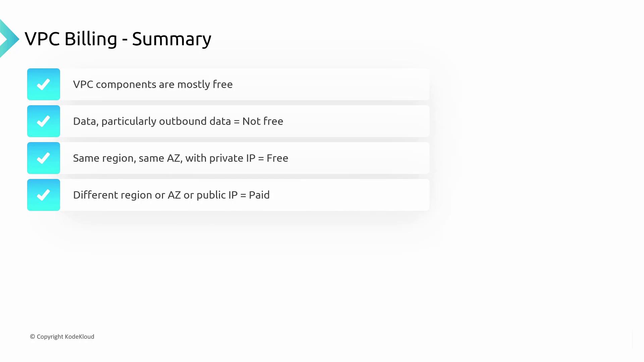Click the word "Paid" in the last bullet
The image size is (644, 362).
pyautogui.click(x=259, y=195)
